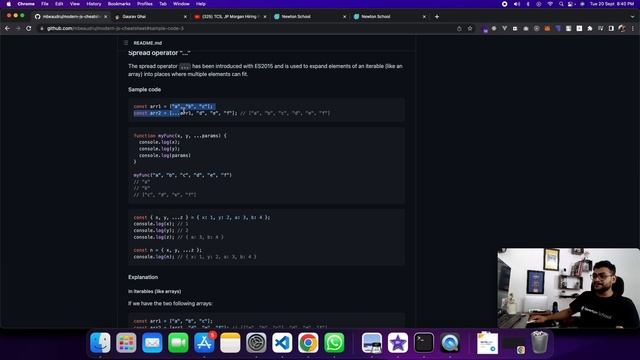Image resolution: width=640 pixels, height=360 pixels.
Task: Launch FaceTime from the dock
Action: pyautogui.click(x=178, y=342)
